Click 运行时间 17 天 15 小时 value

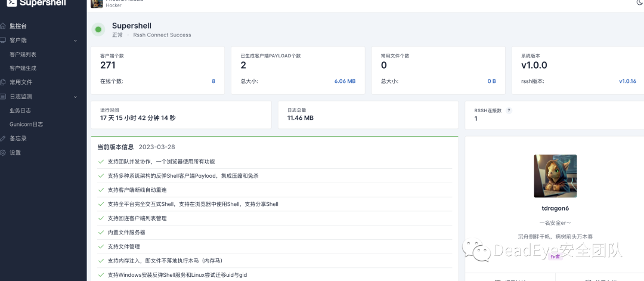[x=138, y=118]
